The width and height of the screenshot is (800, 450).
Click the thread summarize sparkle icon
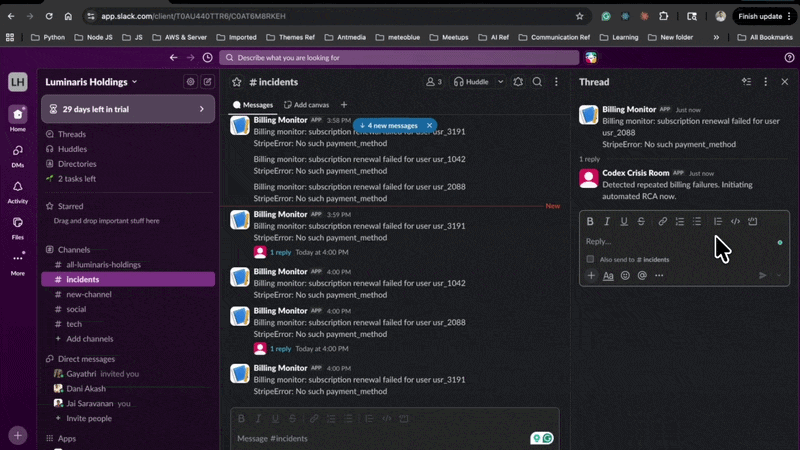[746, 82]
